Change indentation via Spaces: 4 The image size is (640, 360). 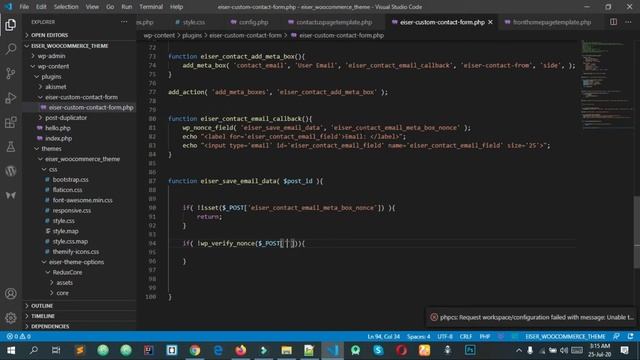pyautogui.click(x=418, y=336)
